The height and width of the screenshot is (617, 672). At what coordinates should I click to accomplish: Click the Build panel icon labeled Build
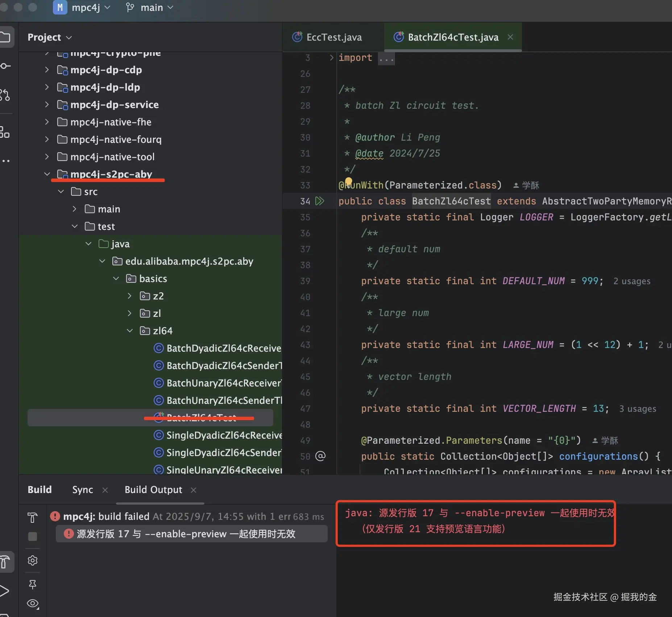(x=40, y=489)
